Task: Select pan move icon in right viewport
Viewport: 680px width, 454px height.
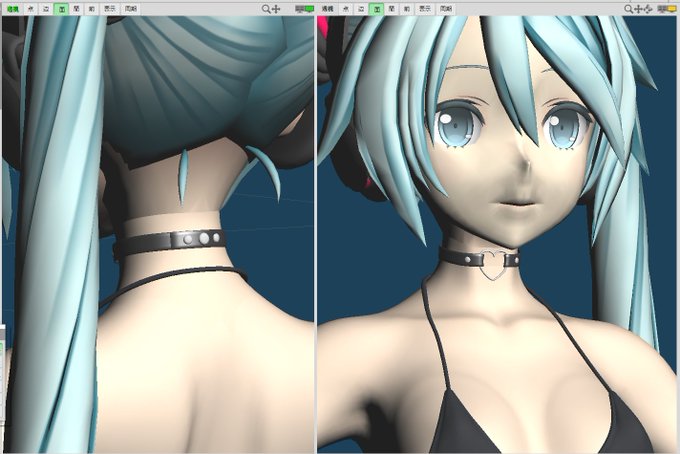Action: tap(638, 9)
